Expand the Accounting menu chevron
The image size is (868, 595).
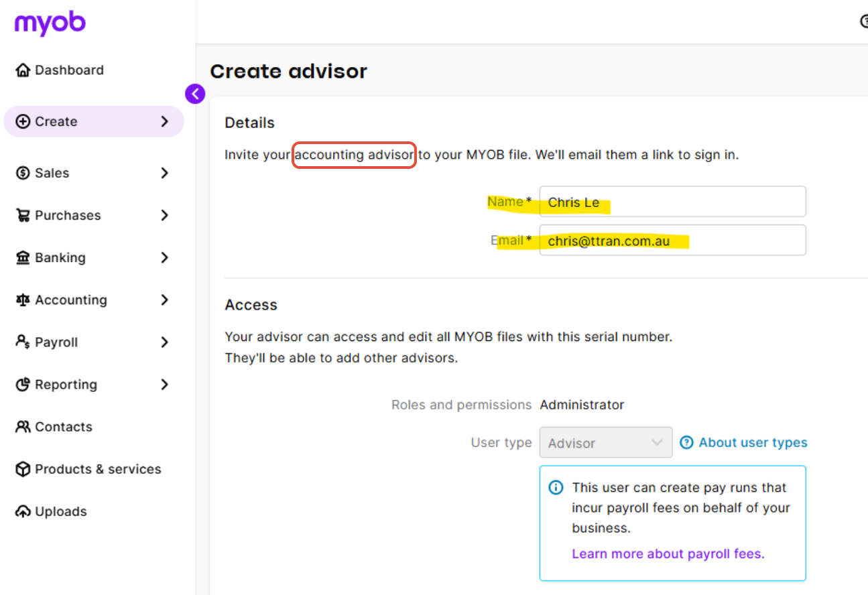165,300
